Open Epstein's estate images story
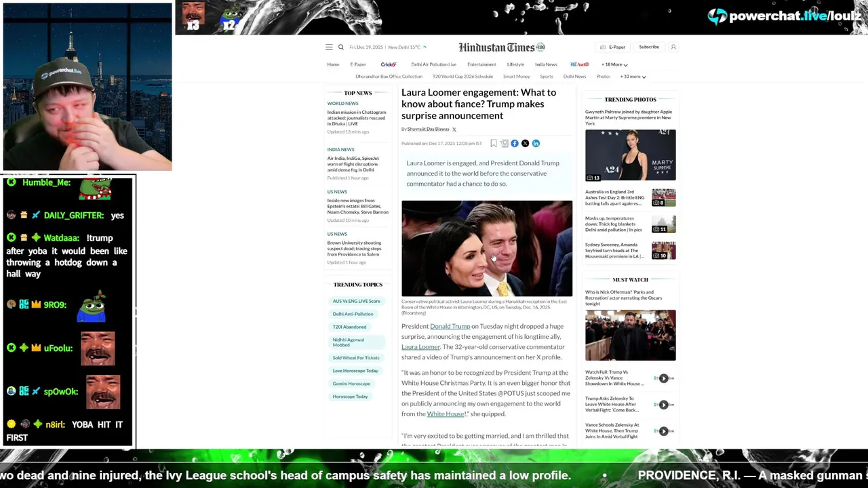The width and height of the screenshot is (868, 488). (357, 206)
